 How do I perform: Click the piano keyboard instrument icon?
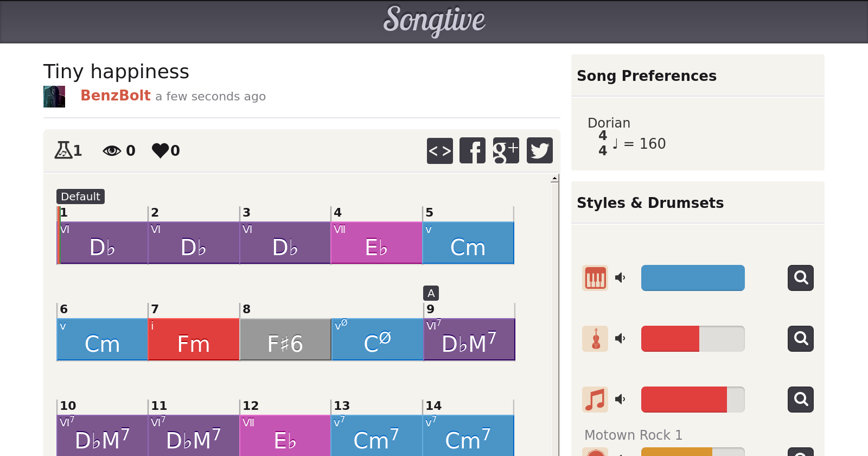(595, 278)
